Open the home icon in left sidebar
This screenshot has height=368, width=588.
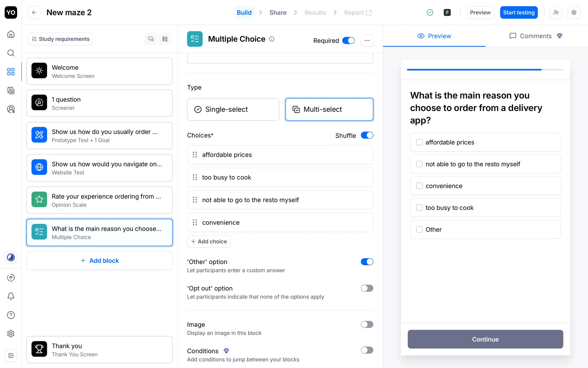tap(11, 34)
